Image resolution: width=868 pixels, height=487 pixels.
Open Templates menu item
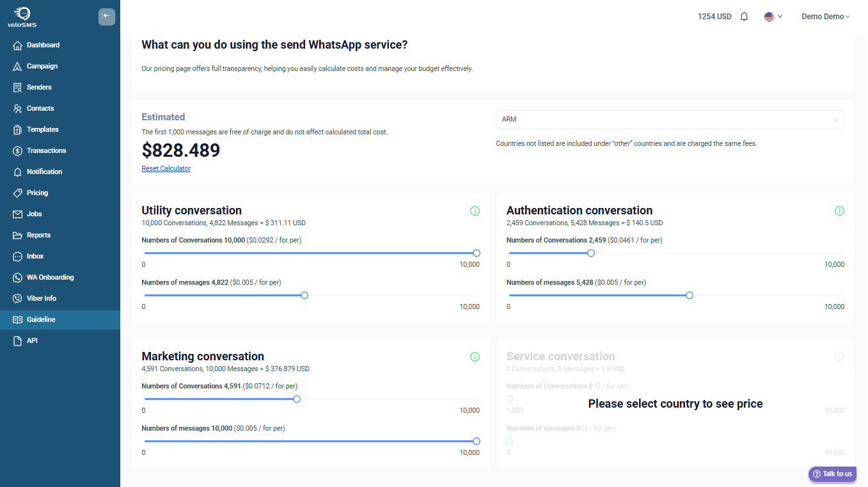tap(60, 130)
